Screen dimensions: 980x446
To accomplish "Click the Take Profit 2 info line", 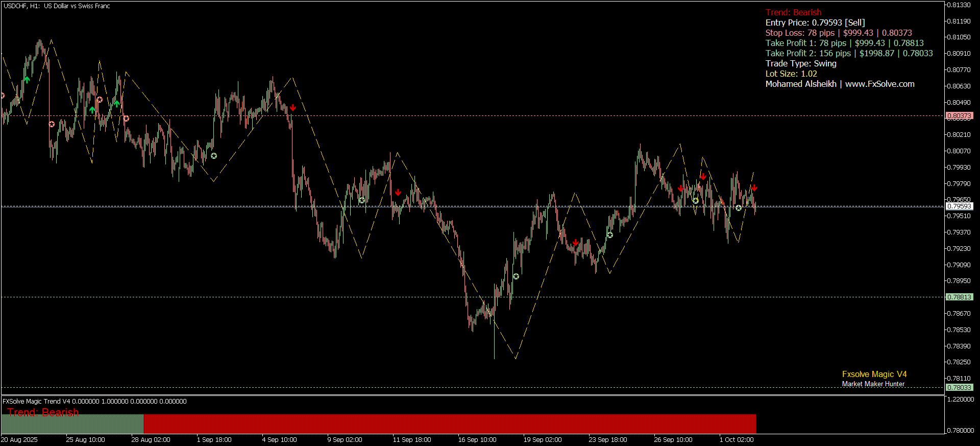I will (849, 54).
